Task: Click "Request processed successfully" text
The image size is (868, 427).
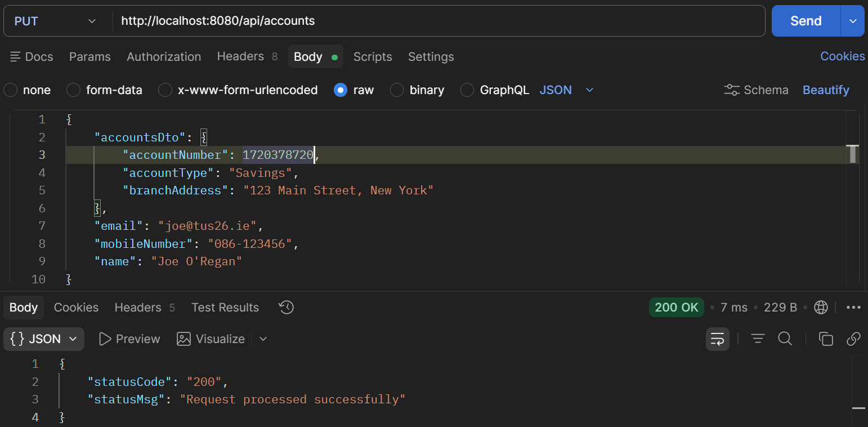Action: [293, 399]
